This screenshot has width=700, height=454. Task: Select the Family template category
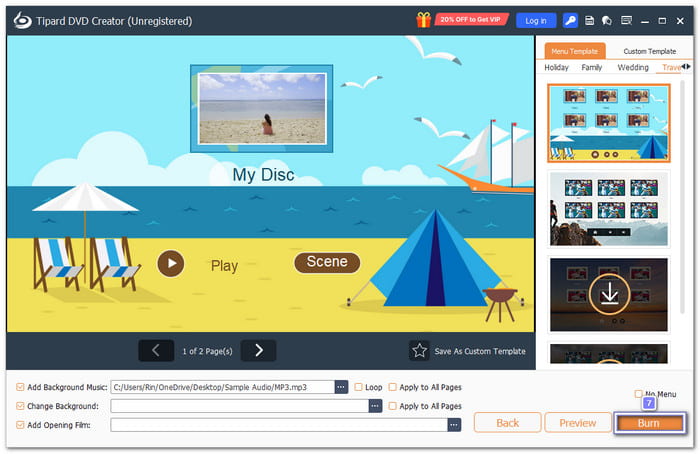[x=592, y=67]
